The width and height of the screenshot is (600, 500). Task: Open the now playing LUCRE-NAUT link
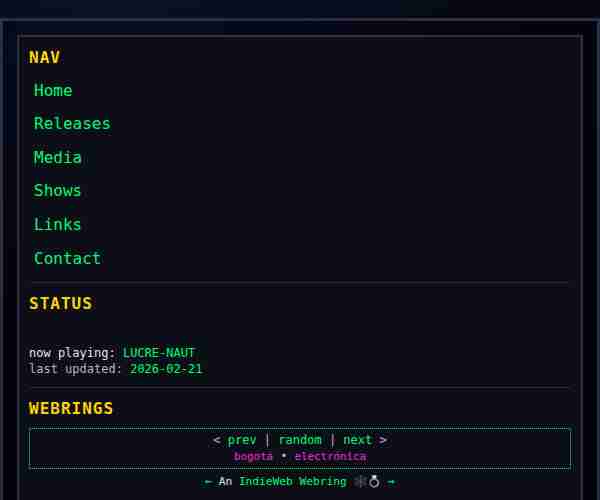click(x=159, y=353)
